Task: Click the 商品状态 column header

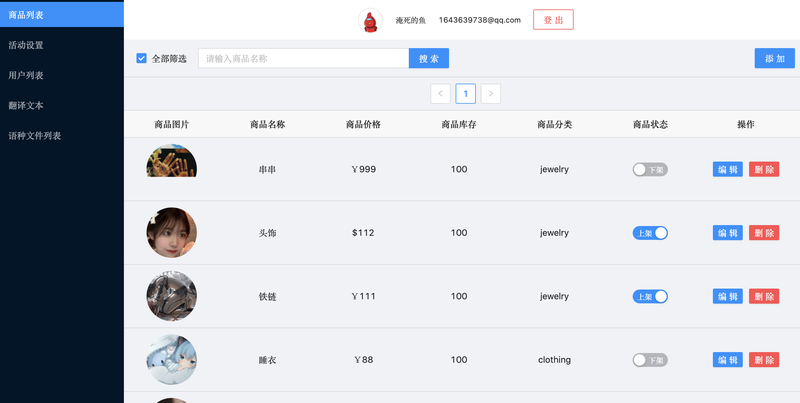Action: (650, 124)
